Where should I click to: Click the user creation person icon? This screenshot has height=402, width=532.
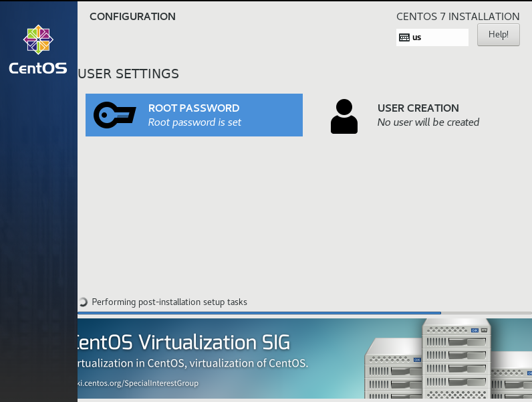[x=344, y=116]
